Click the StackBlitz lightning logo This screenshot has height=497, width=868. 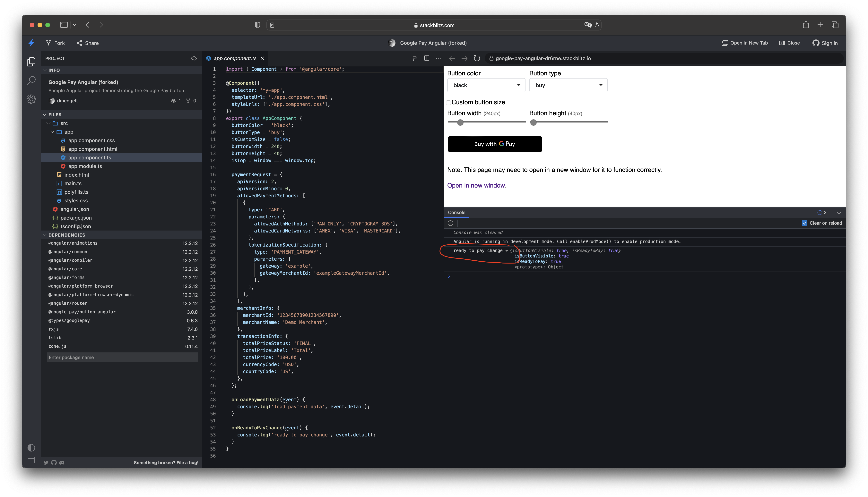click(31, 43)
